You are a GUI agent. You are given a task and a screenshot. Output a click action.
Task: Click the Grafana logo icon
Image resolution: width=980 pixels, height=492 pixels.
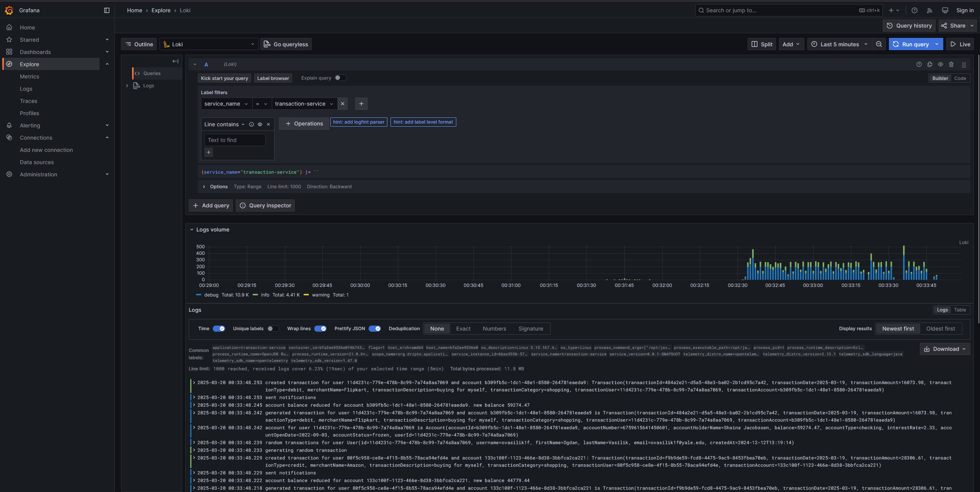click(x=9, y=10)
